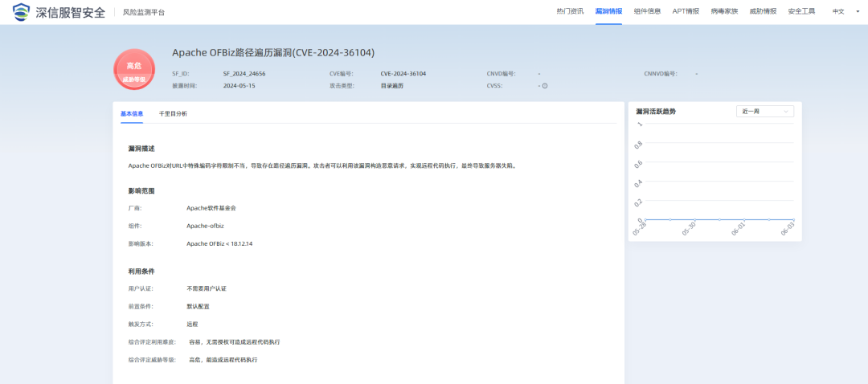Select the SF_ID value SF_2024_24656
Screen dimensions: 868x384
(244, 73)
